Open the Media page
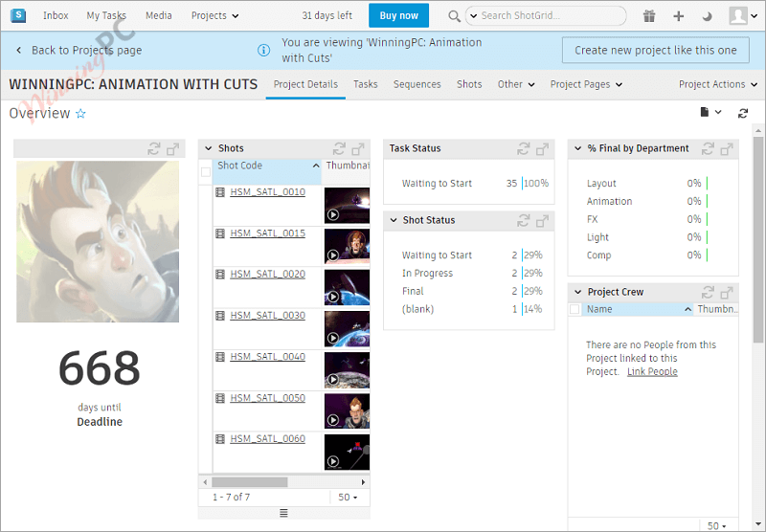The image size is (766, 532). (159, 15)
